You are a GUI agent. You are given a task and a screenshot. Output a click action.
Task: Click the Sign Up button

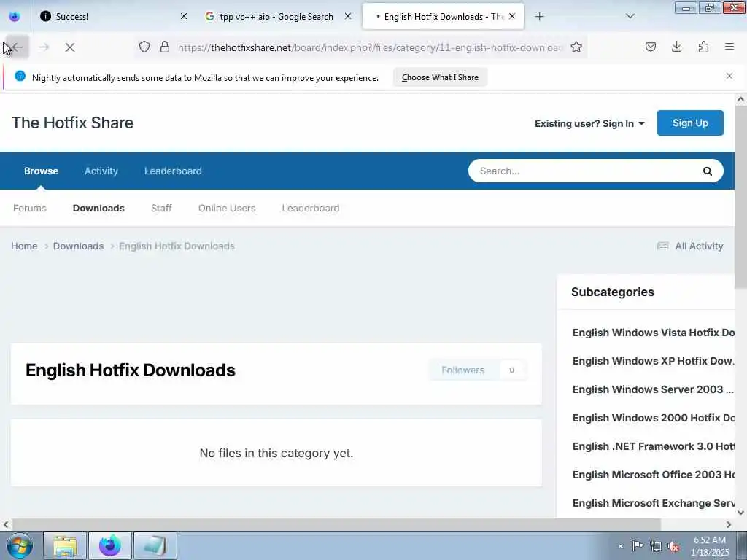[x=690, y=122]
